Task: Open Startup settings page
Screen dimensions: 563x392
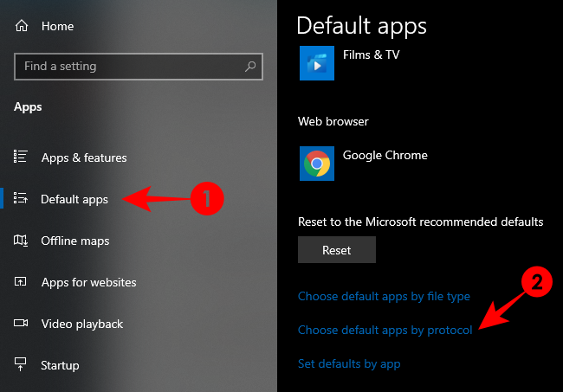Action: pos(60,365)
